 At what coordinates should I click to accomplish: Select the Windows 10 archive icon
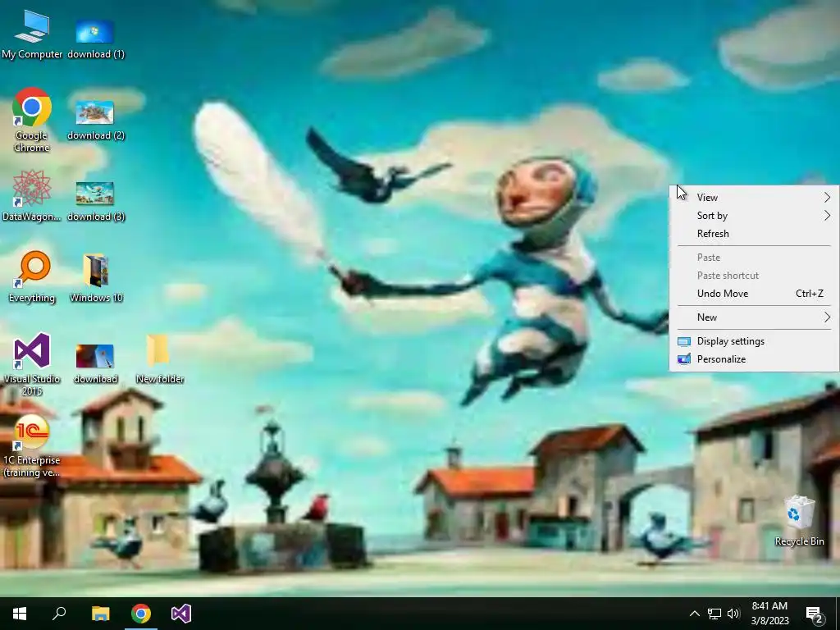[96, 279]
